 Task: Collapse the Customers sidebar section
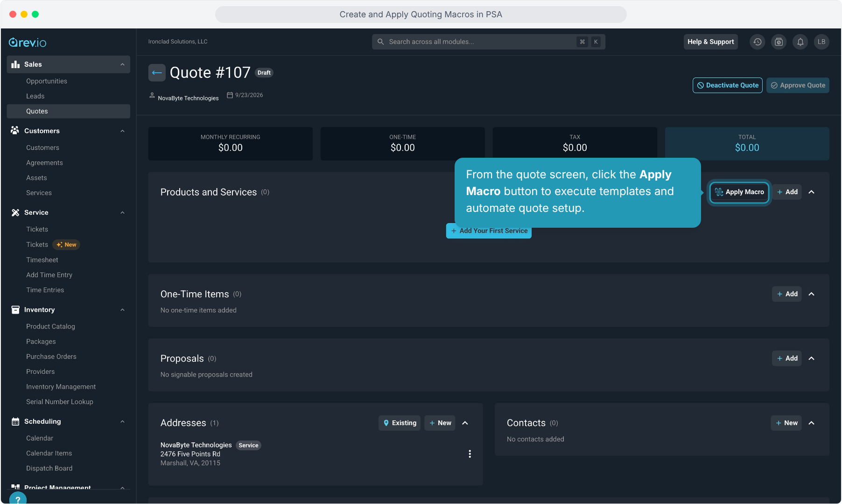[x=122, y=131]
